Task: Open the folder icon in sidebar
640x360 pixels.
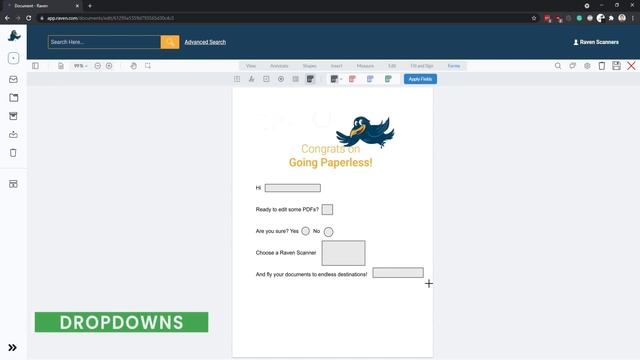Action: [x=13, y=98]
